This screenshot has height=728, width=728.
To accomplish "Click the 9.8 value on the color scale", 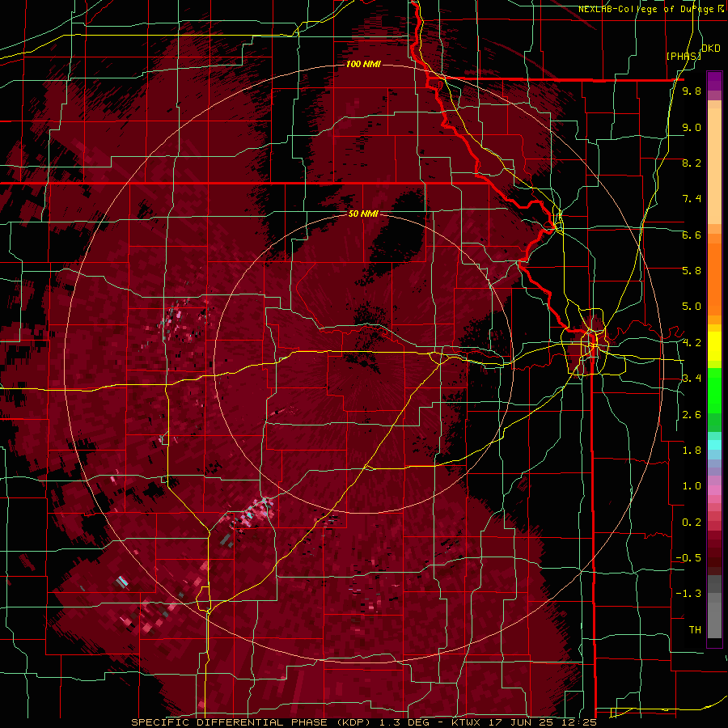I will [692, 91].
